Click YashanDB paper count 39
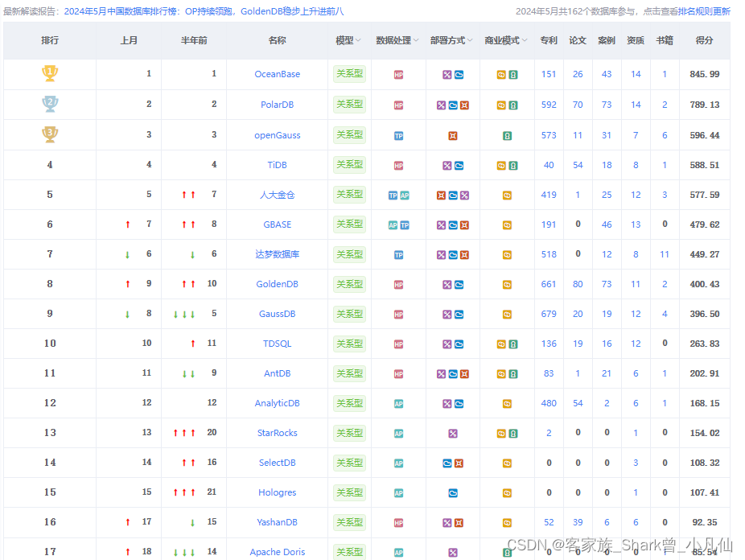 click(x=578, y=522)
